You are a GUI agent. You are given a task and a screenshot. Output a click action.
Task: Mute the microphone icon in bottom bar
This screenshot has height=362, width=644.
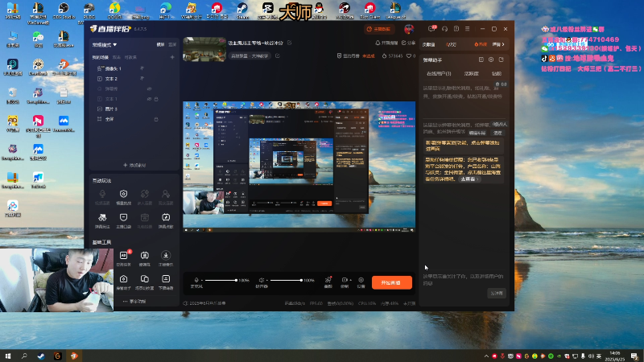[196, 280]
